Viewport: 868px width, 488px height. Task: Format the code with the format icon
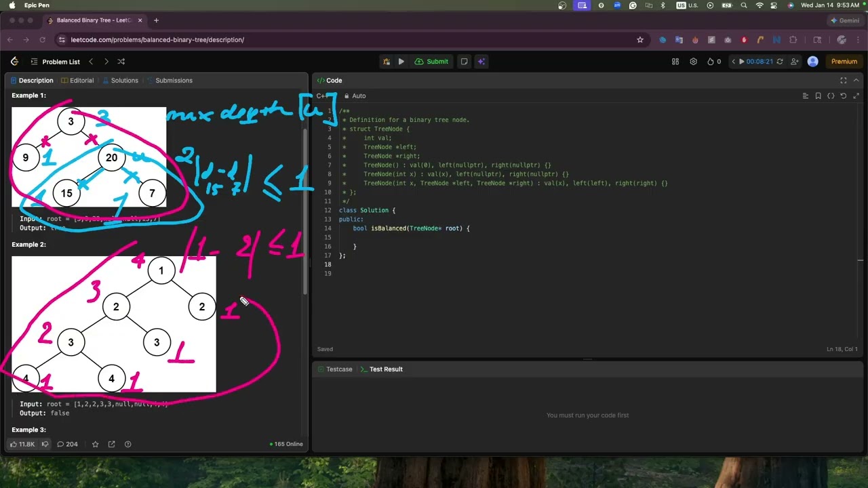tap(806, 96)
